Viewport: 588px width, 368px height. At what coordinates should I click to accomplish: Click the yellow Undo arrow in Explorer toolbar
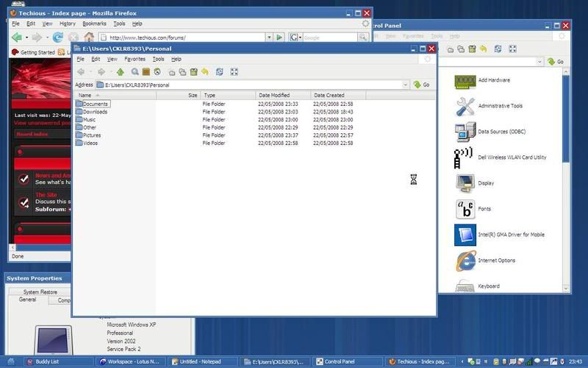point(205,71)
